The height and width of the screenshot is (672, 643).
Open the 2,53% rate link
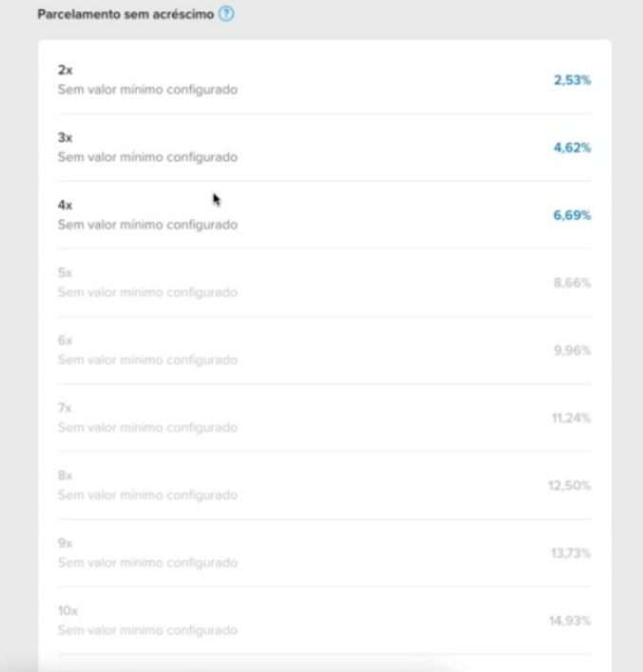pos(572,80)
